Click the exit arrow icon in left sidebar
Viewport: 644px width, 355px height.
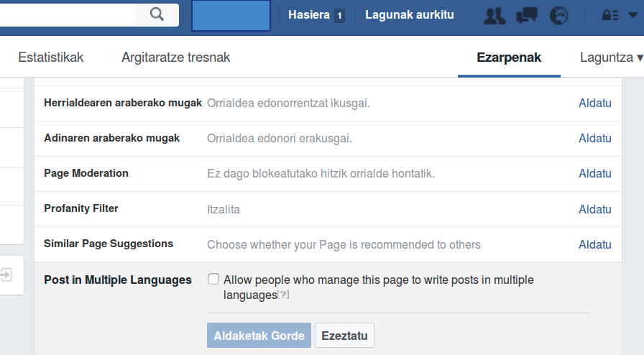pyautogui.click(x=6, y=275)
